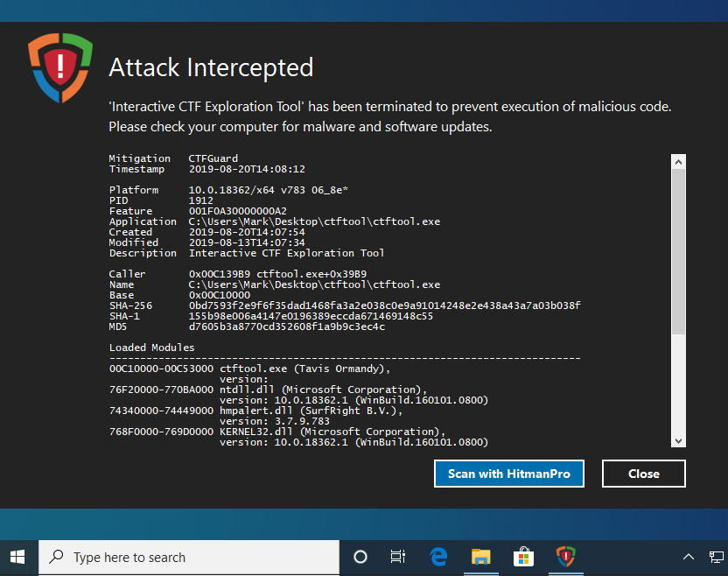
Task: Select the ntdll.dll module row
Action: 268,390
